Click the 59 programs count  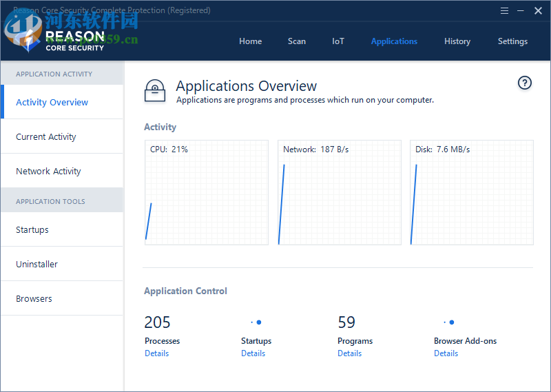pos(346,322)
